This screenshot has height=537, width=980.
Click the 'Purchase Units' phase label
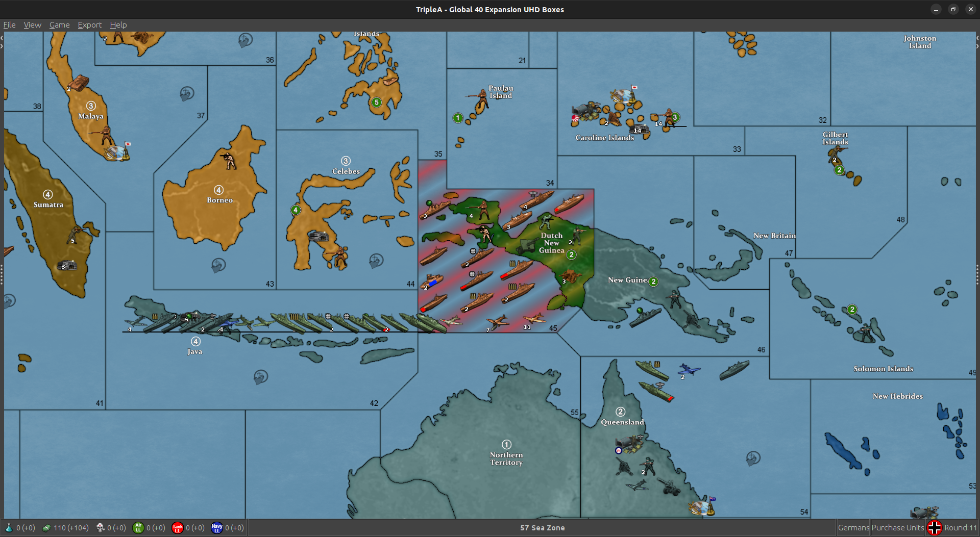point(898,528)
